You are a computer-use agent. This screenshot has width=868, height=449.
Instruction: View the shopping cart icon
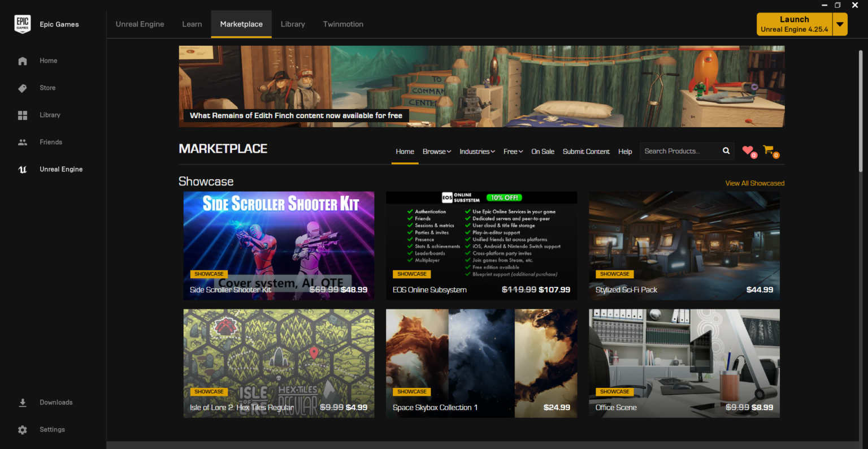[x=768, y=150]
